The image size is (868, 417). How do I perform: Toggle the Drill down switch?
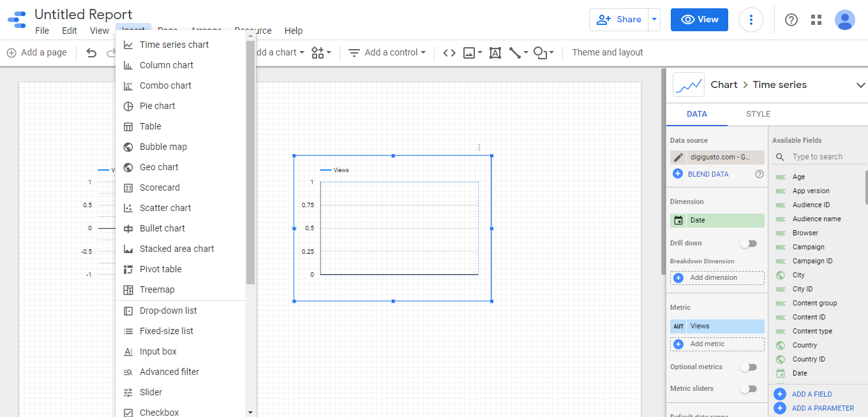748,244
